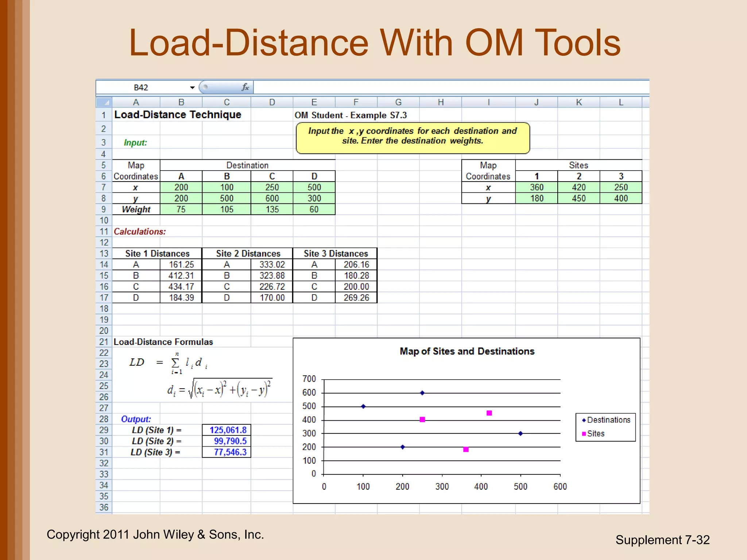Viewport: 747px width, 560px height.
Task: Select LD Site 2 result 99,790.5
Action: coord(227,441)
